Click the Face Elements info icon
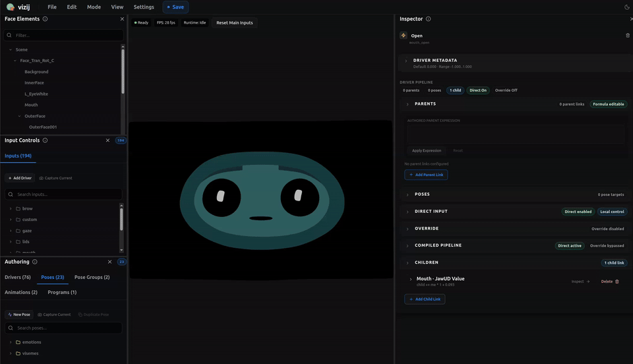The width and height of the screenshot is (633, 364). pos(45,19)
